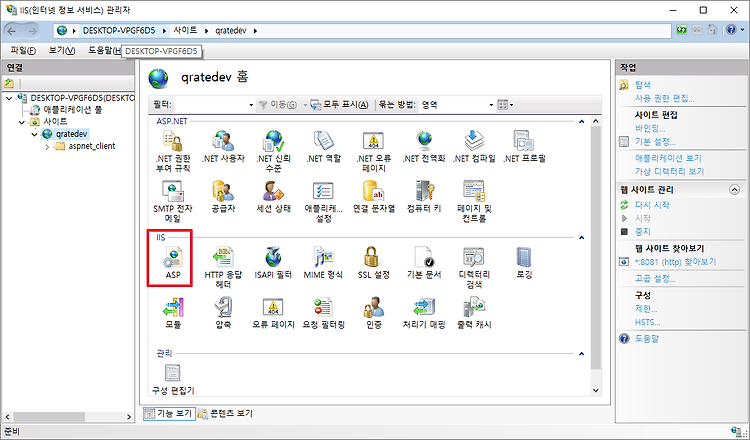Click 다시 시작 restart link

[x=652, y=205]
